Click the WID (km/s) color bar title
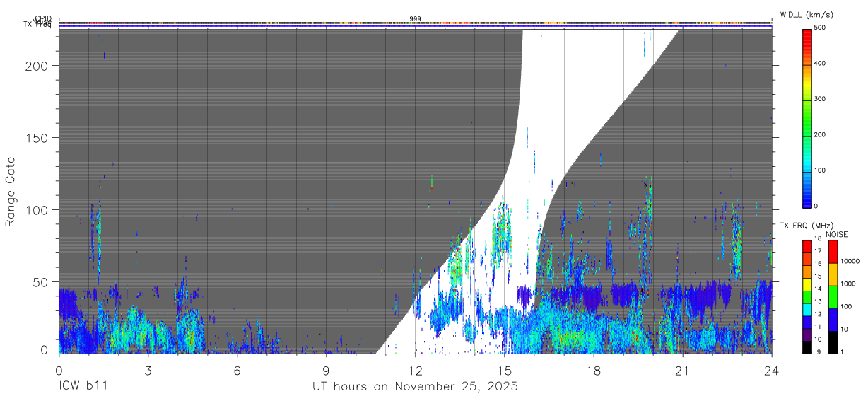 coord(807,14)
